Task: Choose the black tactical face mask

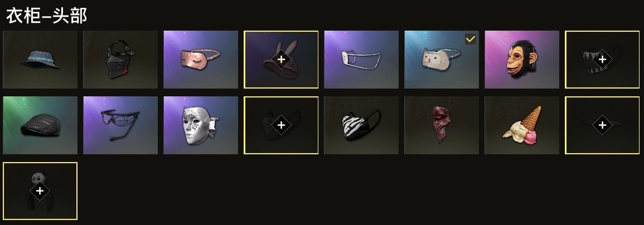Action: [120, 60]
